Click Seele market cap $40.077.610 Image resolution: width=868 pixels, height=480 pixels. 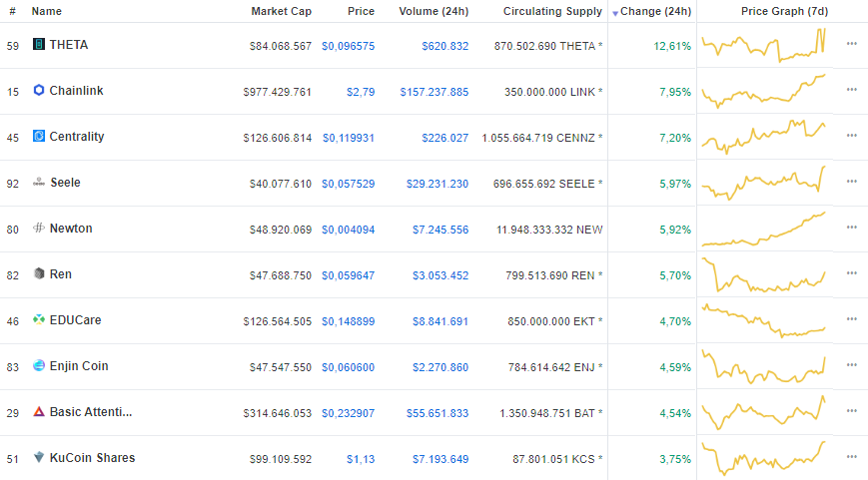click(281, 184)
